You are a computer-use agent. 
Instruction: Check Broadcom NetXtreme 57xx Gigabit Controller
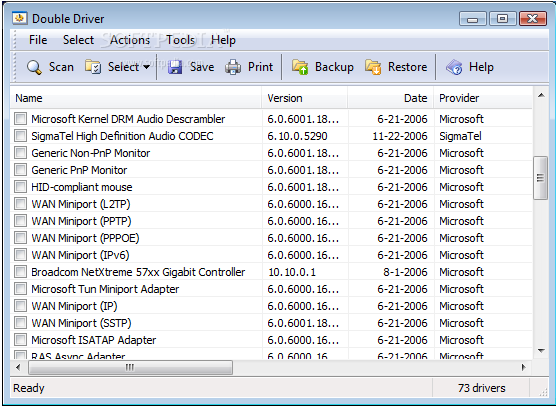20,272
